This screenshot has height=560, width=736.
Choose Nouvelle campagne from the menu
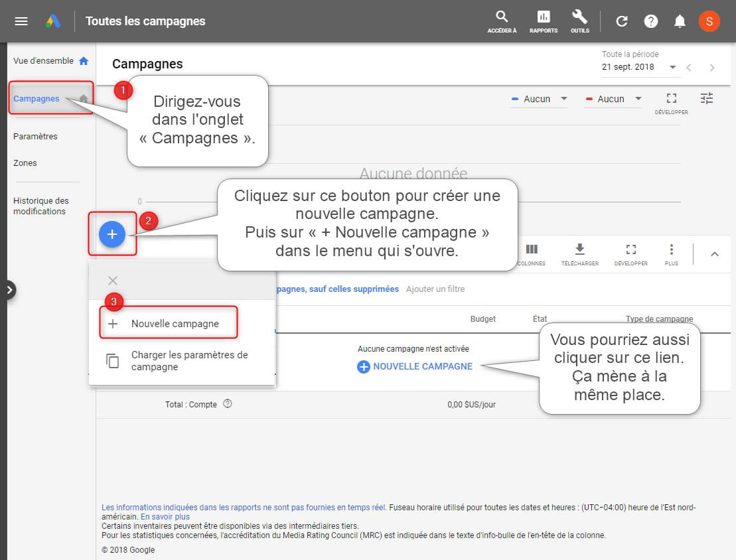point(168,323)
